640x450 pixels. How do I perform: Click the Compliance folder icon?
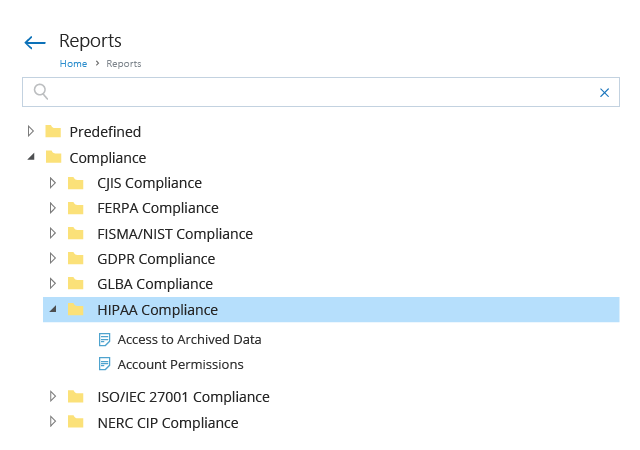tap(53, 157)
